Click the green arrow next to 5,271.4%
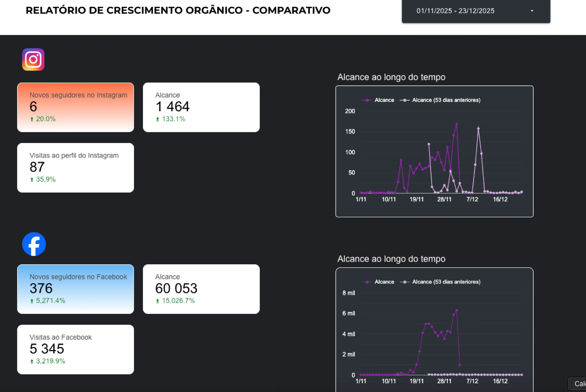Viewport: 586px width, 392px height. pyautogui.click(x=32, y=301)
